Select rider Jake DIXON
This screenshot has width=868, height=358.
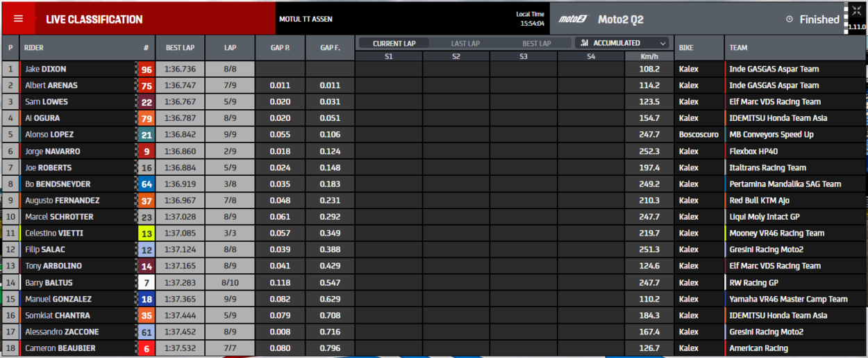[x=45, y=70]
